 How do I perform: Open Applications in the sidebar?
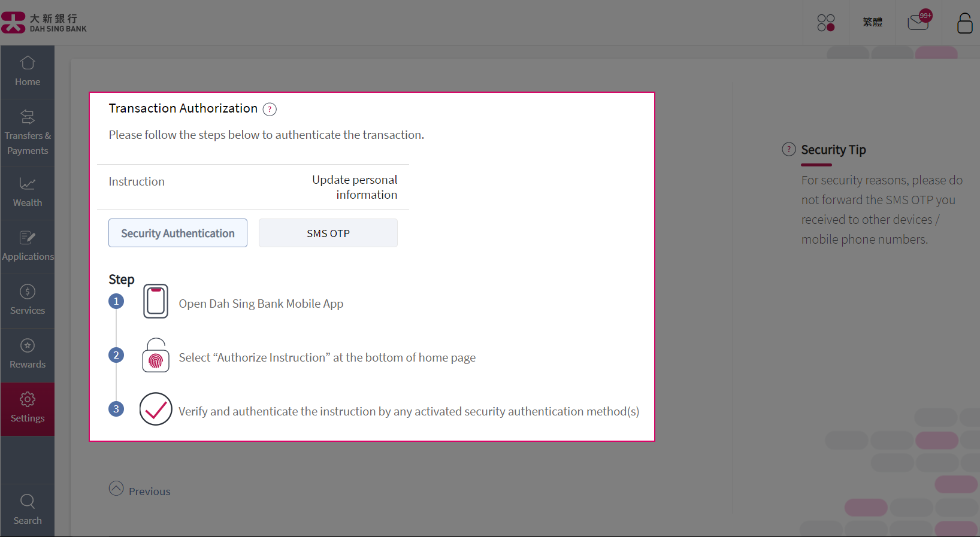click(28, 247)
